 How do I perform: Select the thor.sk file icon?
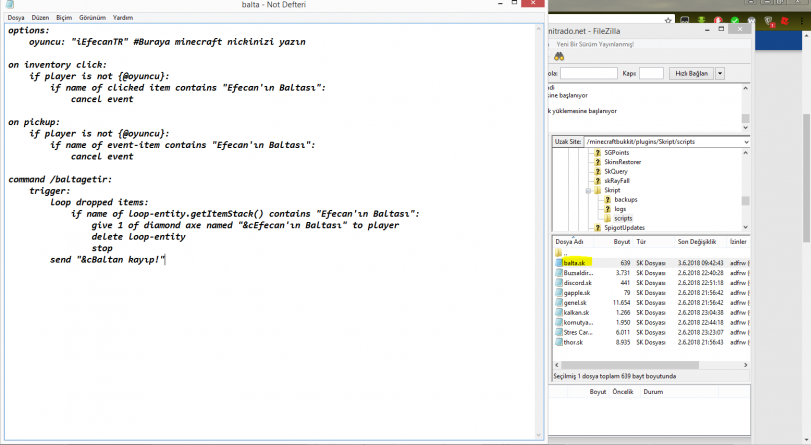coord(559,343)
